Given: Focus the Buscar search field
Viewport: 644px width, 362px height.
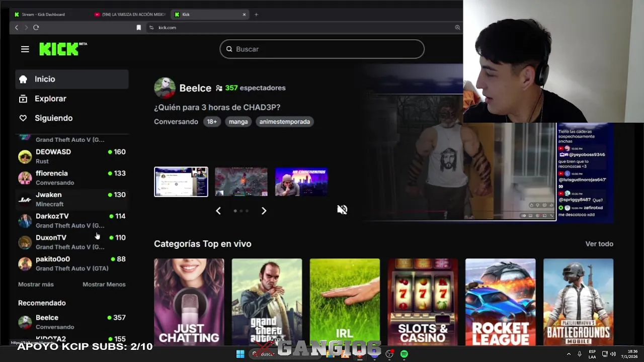Looking at the screenshot, I should tap(322, 49).
